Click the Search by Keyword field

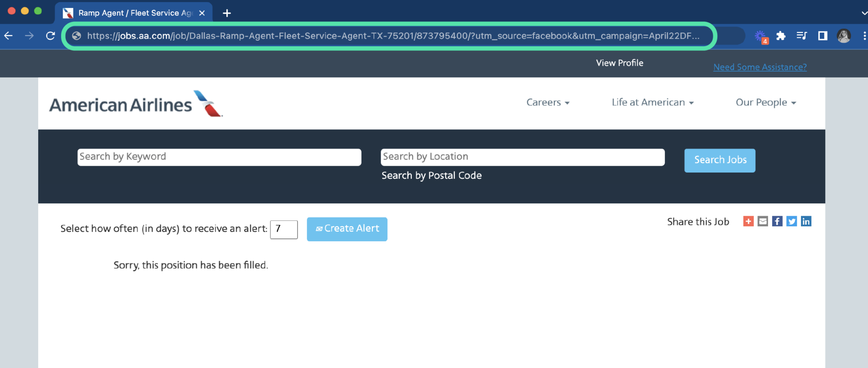pos(219,157)
